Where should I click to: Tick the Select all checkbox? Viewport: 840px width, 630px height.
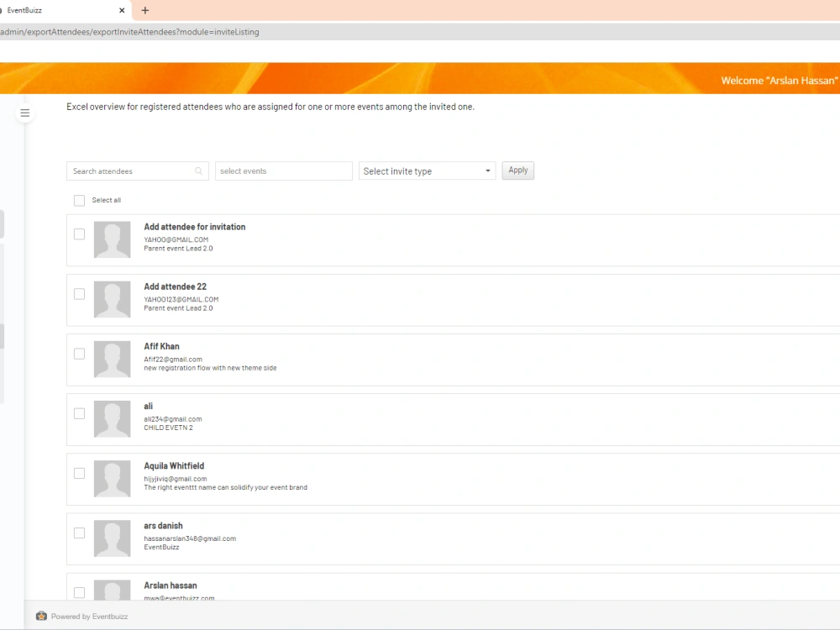click(79, 201)
